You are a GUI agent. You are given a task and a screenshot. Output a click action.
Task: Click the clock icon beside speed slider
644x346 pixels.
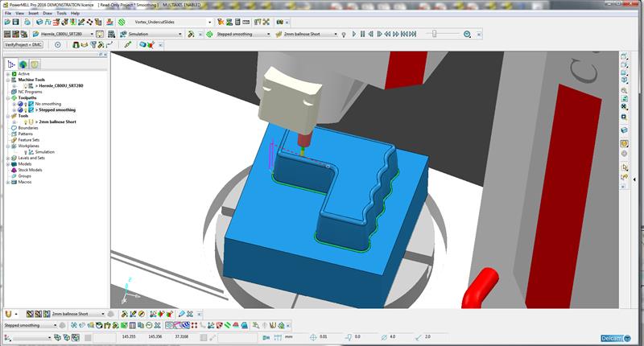[x=467, y=35]
